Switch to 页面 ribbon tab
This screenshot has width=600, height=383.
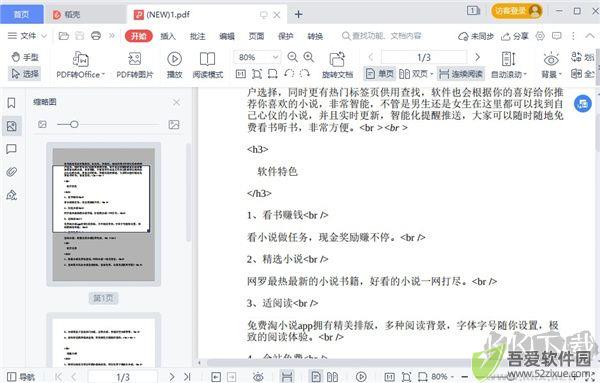[x=256, y=36]
